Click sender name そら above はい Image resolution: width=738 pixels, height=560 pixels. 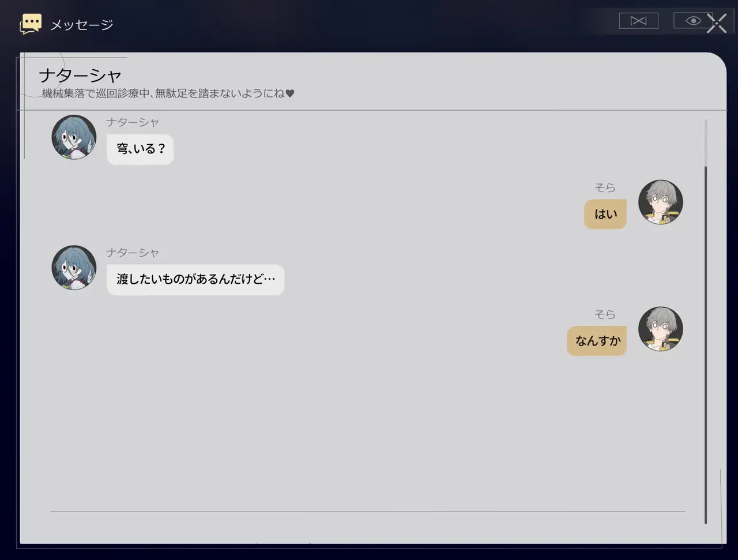[x=605, y=187]
